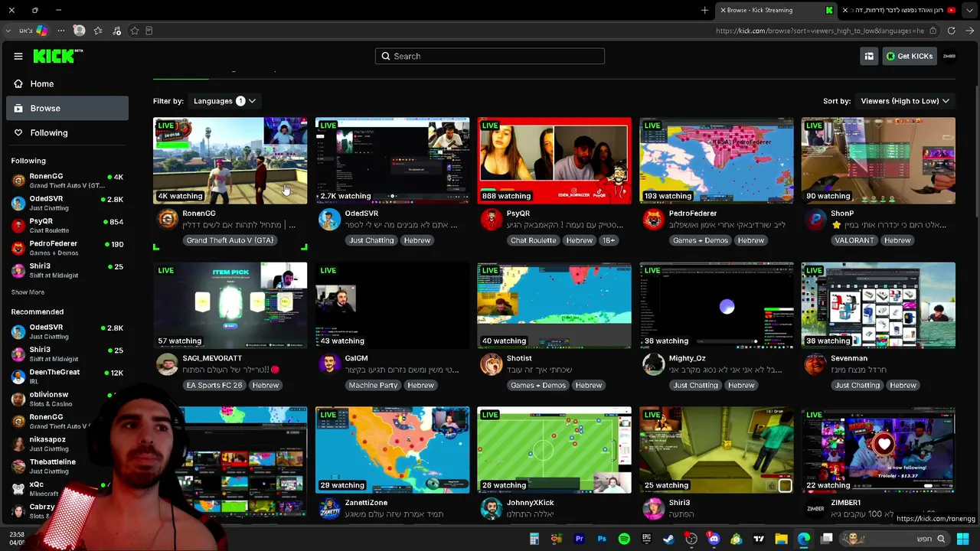Image resolution: width=980 pixels, height=551 pixels.
Task: Open Epic Games Launcher from taskbar
Action: tap(646, 539)
